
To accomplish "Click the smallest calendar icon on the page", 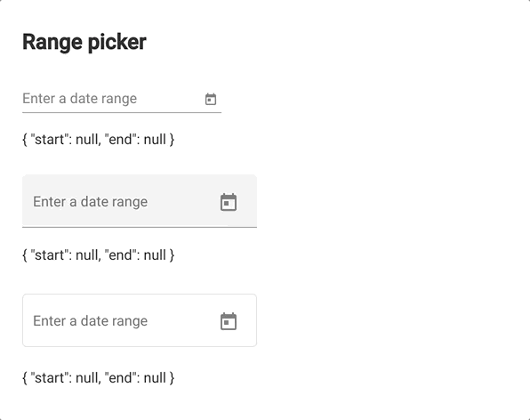I will [x=211, y=99].
